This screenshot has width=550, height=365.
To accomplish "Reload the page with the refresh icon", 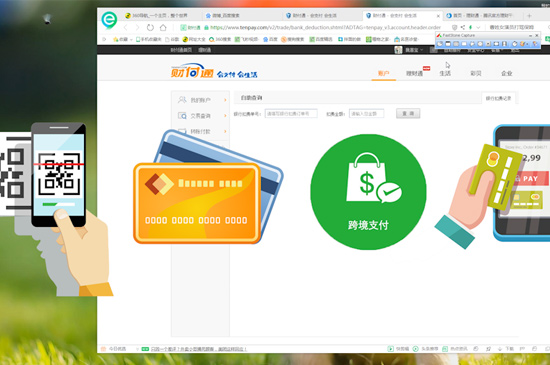I will (150, 27).
